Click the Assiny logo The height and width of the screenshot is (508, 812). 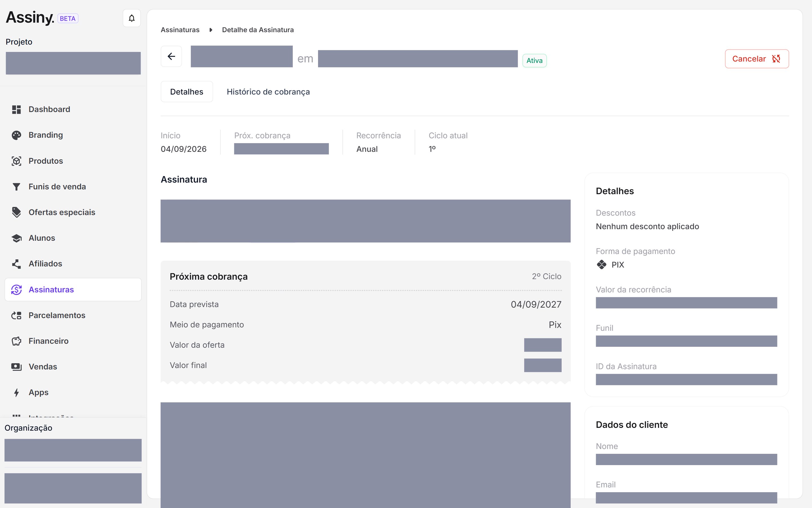tap(30, 18)
